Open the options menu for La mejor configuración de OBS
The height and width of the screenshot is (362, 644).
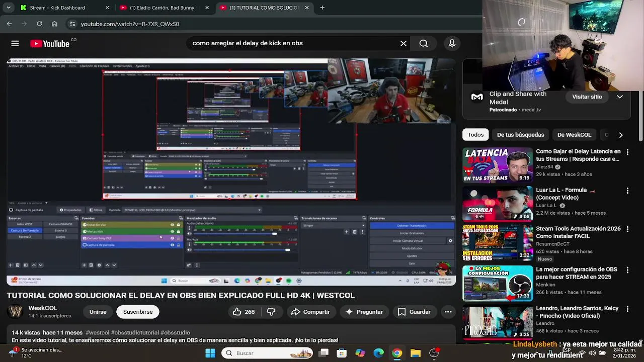pyautogui.click(x=627, y=270)
